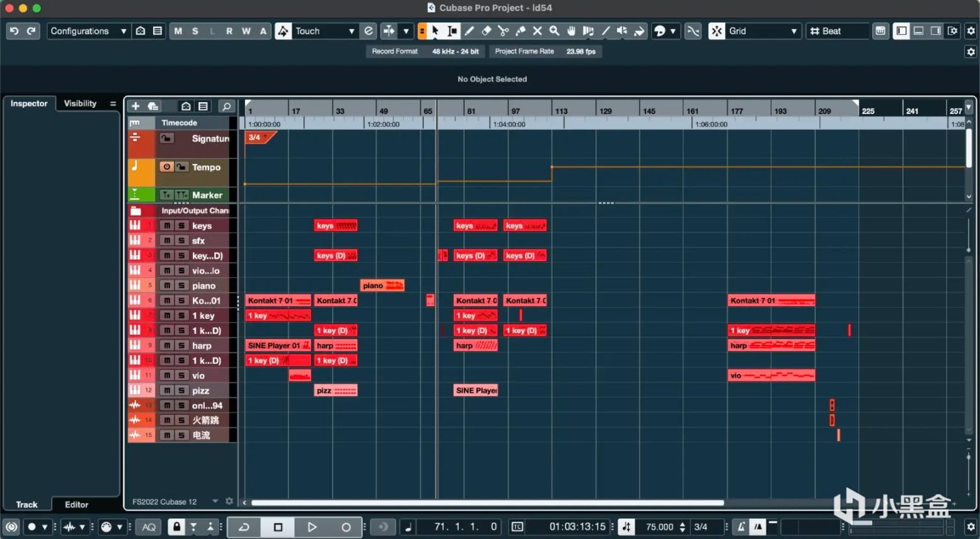Image resolution: width=980 pixels, height=539 pixels.
Task: Open the ruler display format arrow
Action: [x=969, y=108]
